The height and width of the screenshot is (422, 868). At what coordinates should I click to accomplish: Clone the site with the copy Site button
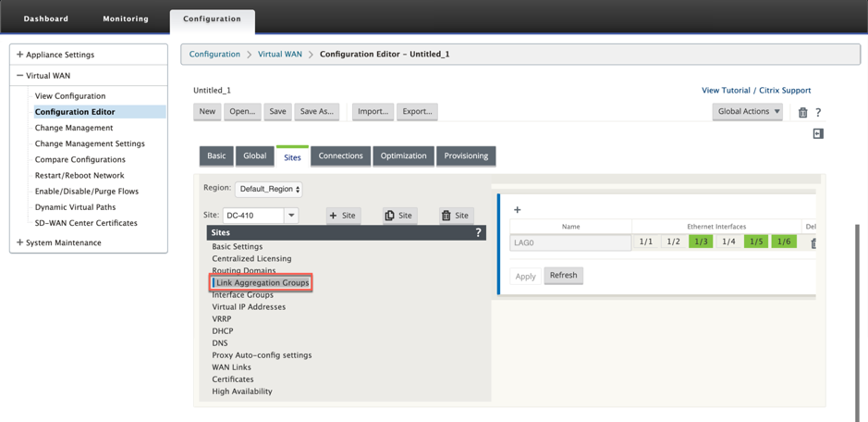pyautogui.click(x=399, y=216)
